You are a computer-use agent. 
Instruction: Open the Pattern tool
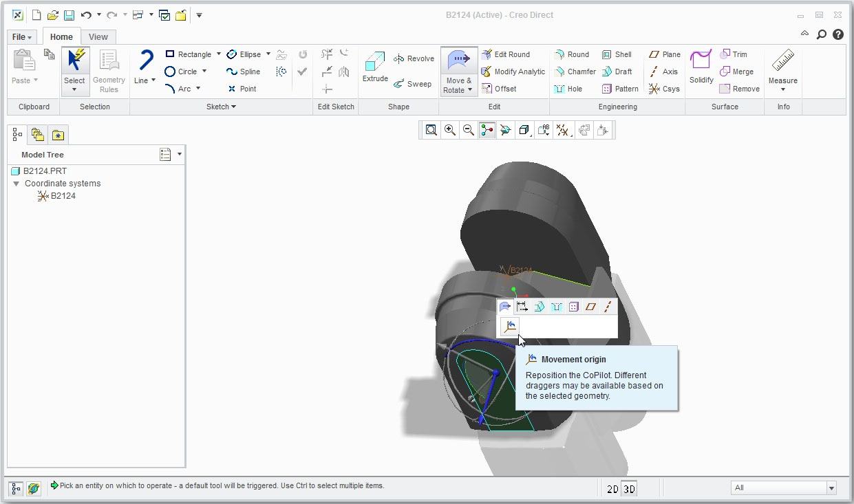[621, 89]
